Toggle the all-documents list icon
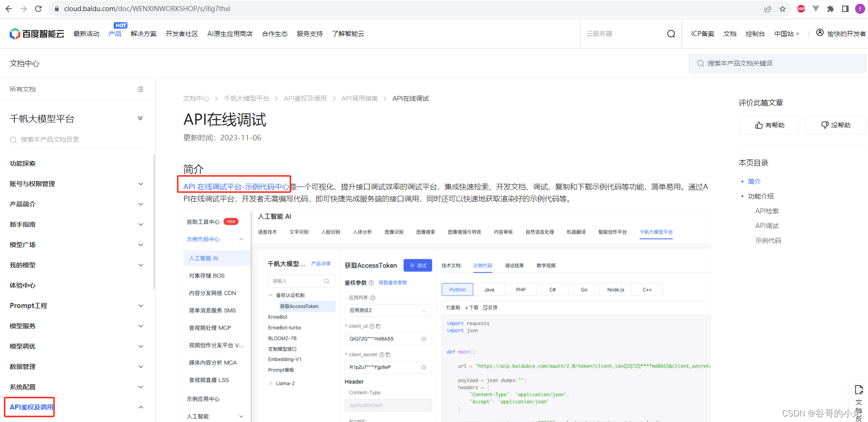Viewport: 868px width, 422px height. tap(140, 89)
